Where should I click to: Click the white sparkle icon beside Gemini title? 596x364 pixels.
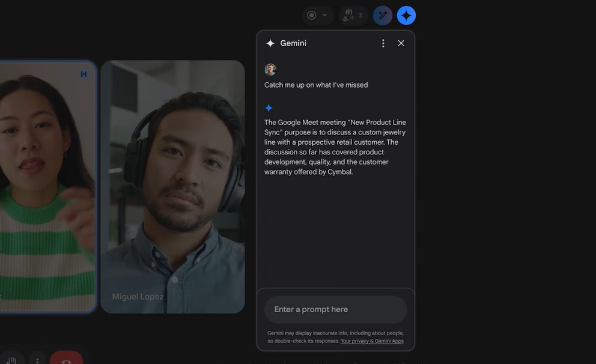pyautogui.click(x=270, y=43)
